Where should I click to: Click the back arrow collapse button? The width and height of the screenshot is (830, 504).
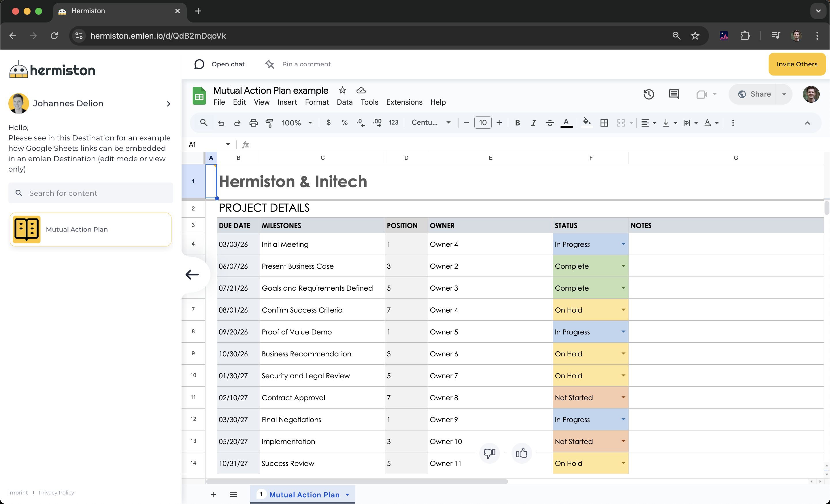click(192, 274)
